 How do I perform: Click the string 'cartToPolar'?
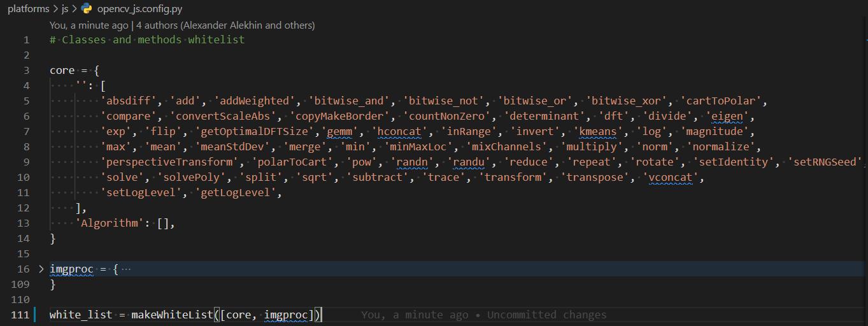coord(722,101)
